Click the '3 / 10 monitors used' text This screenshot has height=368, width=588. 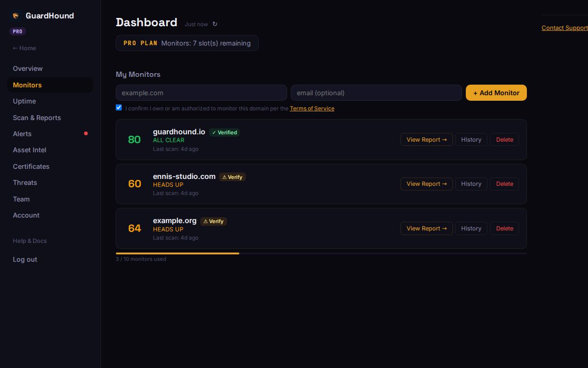pyautogui.click(x=141, y=259)
